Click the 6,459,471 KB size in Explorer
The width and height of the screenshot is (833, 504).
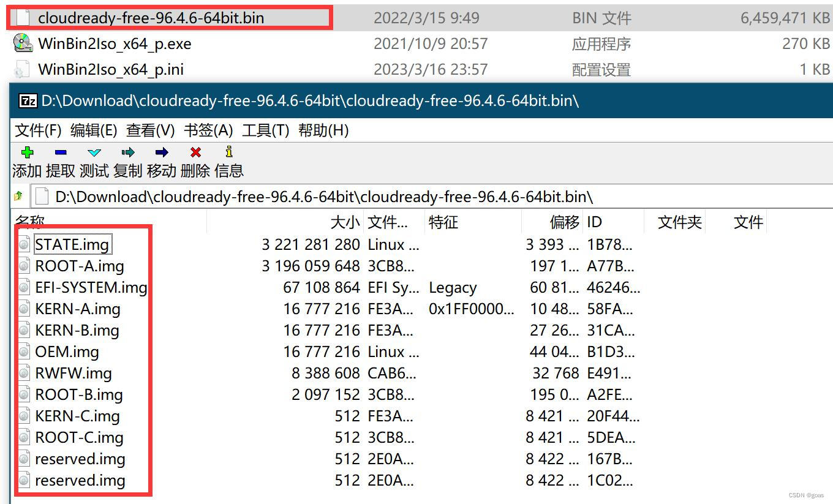785,18
